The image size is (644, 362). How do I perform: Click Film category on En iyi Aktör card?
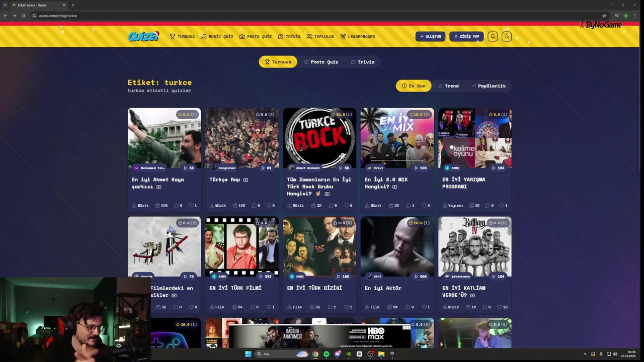click(x=372, y=307)
